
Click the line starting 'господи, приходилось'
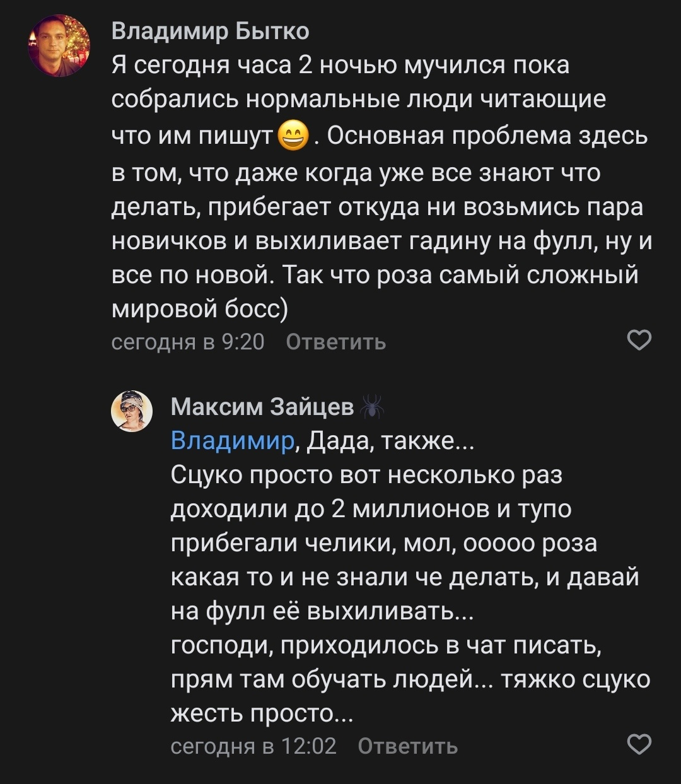click(383, 645)
